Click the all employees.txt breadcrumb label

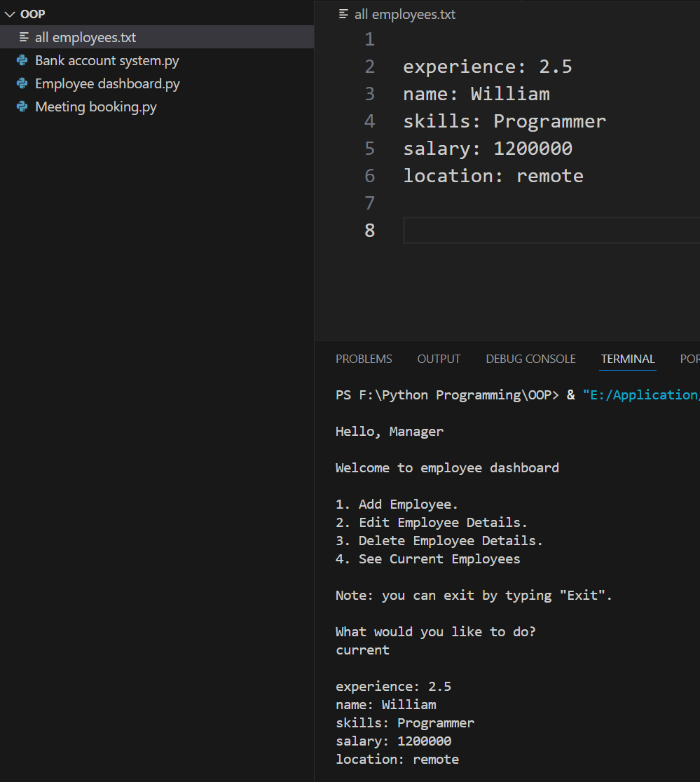pyautogui.click(x=404, y=14)
